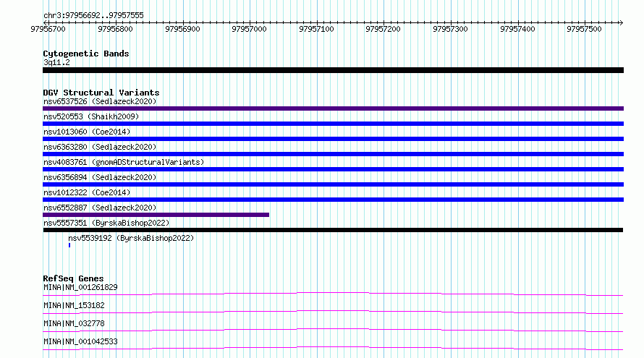Image resolution: width=644 pixels, height=358 pixels.
Task: Click the tiny blue nsv5539192 variant marker
Action: [69, 245]
